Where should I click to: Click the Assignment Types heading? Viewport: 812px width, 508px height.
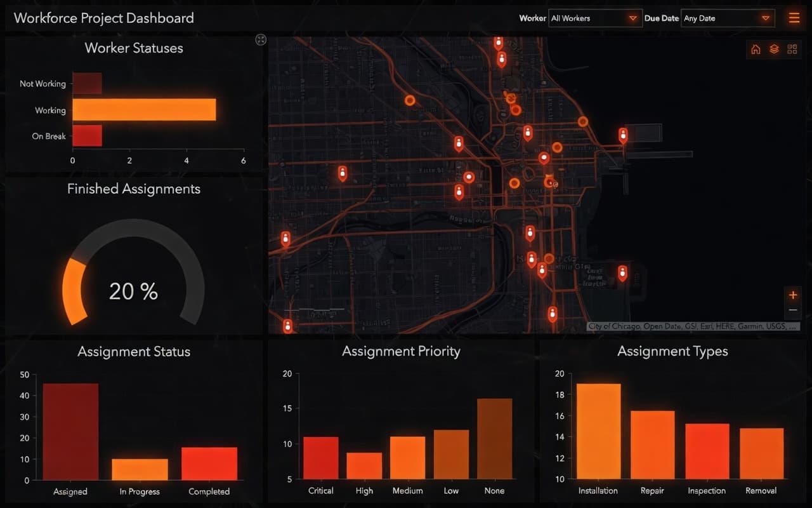tap(672, 351)
